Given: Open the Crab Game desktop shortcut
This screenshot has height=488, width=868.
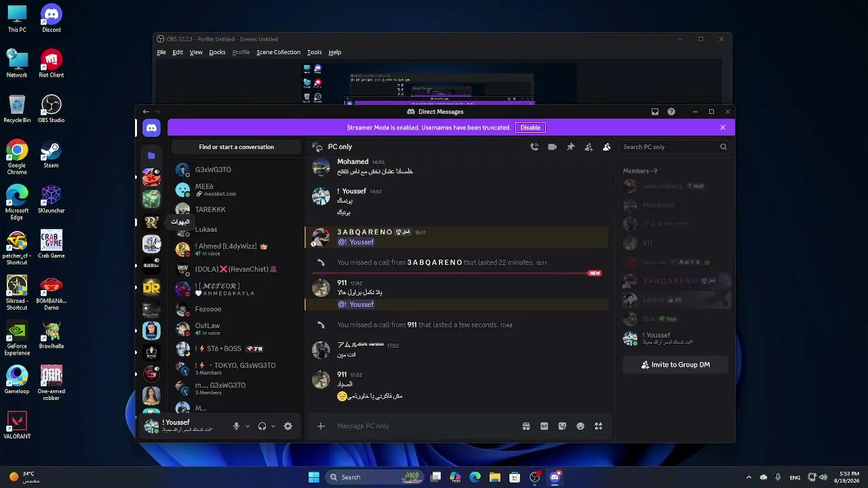Looking at the screenshot, I should point(51,244).
